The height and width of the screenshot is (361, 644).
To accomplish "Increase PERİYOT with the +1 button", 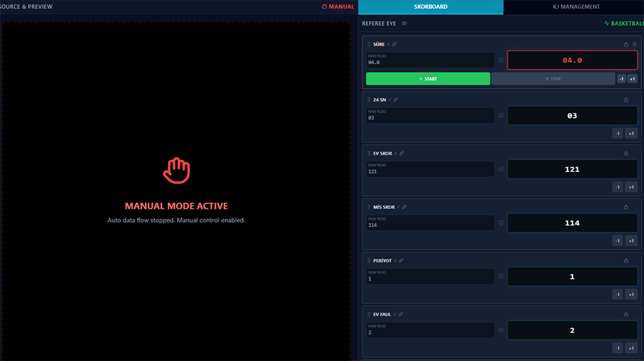I will tap(631, 294).
